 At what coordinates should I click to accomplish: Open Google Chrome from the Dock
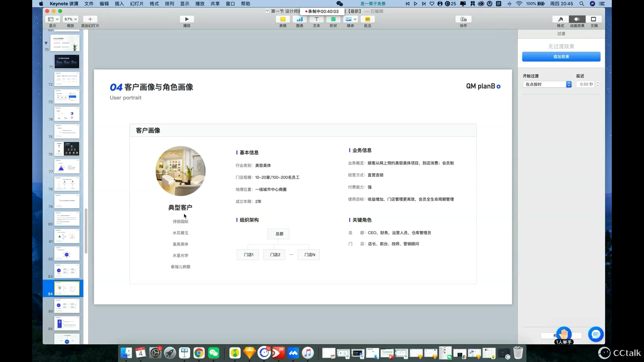(x=199, y=353)
